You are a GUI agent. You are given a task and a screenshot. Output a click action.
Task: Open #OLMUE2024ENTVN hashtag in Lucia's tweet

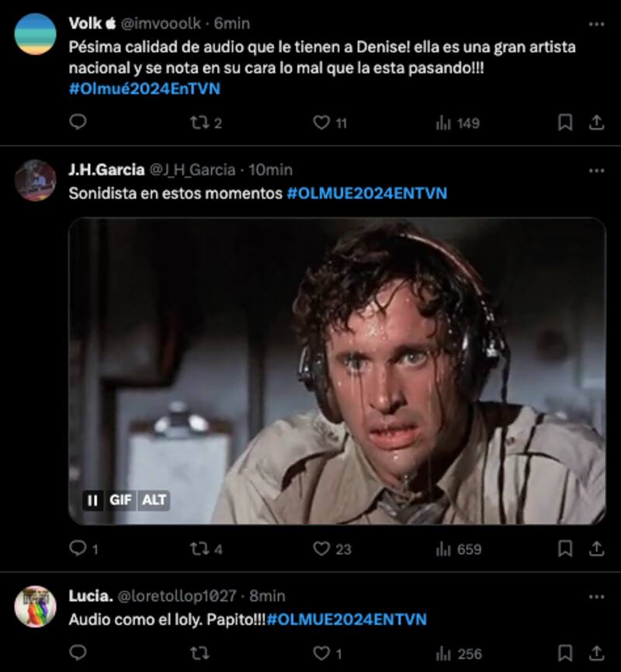(346, 619)
